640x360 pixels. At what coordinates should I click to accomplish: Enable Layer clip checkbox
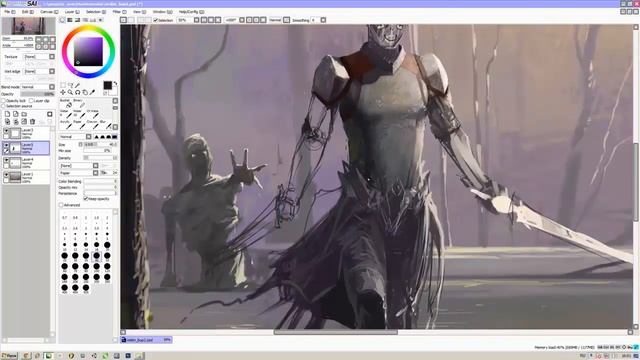31,100
